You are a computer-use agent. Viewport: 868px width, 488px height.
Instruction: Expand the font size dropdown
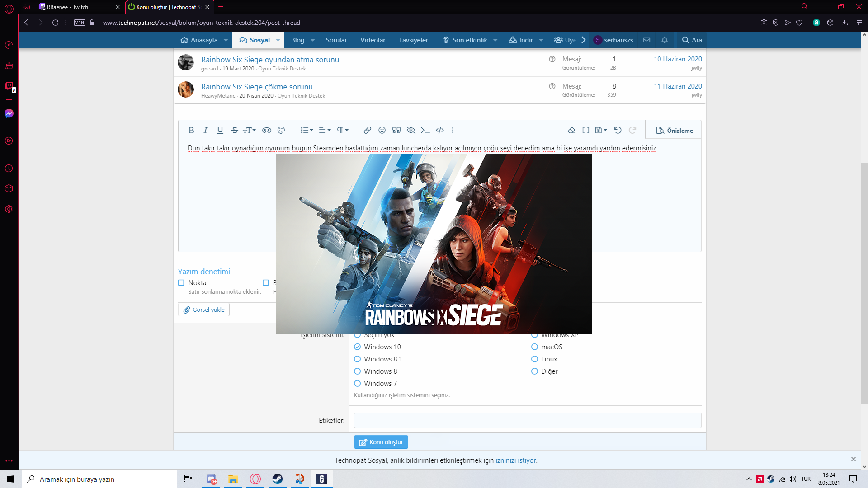(249, 130)
